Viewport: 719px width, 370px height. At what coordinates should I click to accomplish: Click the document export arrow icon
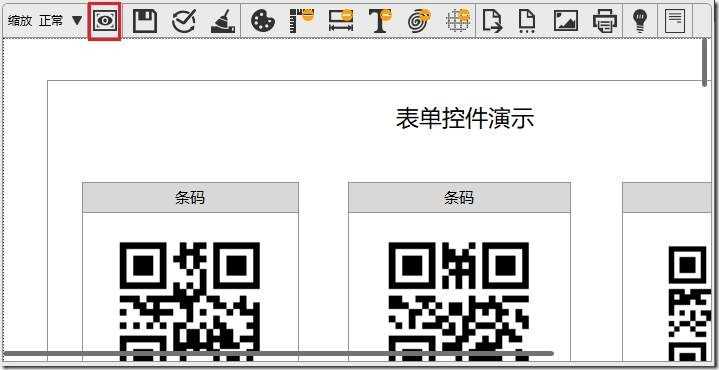(x=493, y=21)
